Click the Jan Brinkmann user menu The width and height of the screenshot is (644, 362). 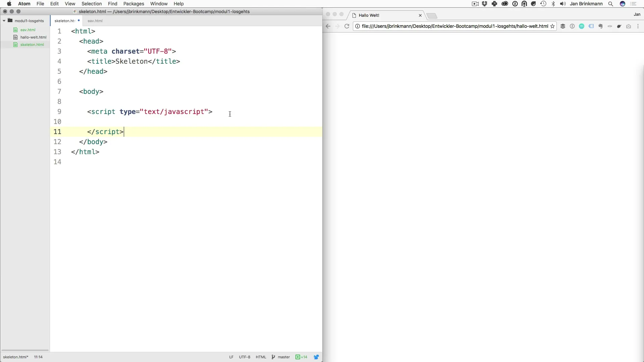pos(586,4)
